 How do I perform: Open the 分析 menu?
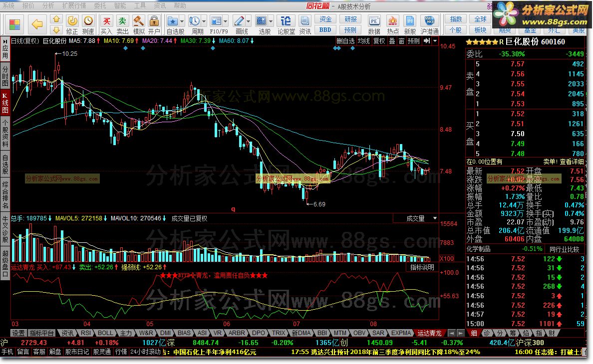(x=48, y=5)
